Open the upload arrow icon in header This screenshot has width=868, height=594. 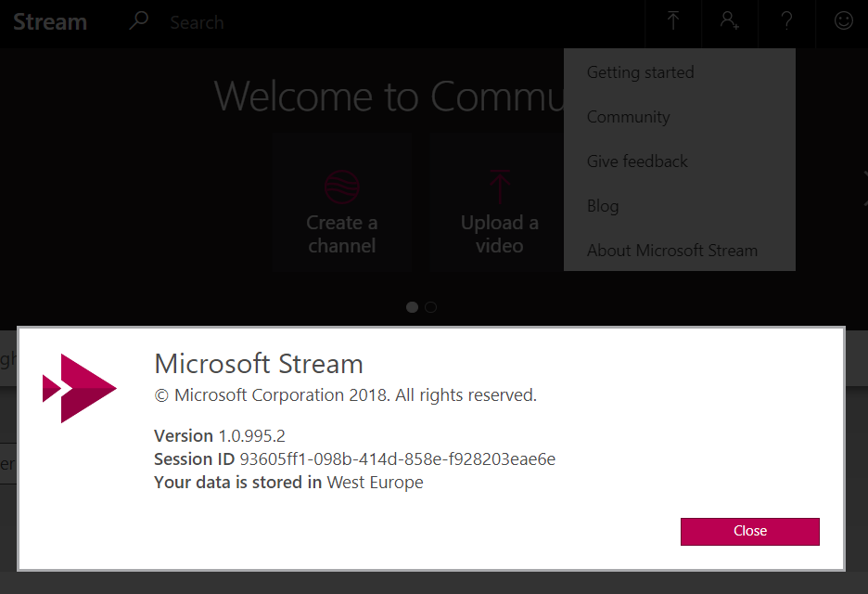pos(673,21)
